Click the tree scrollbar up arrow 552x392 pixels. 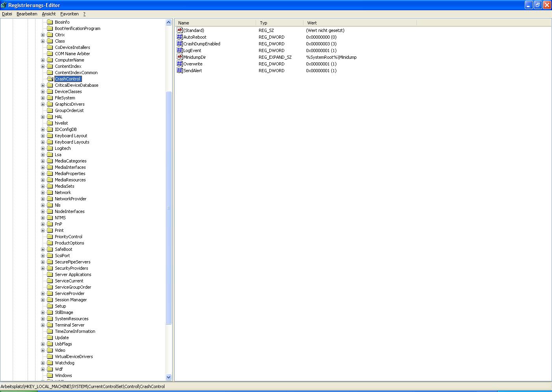coord(169,22)
